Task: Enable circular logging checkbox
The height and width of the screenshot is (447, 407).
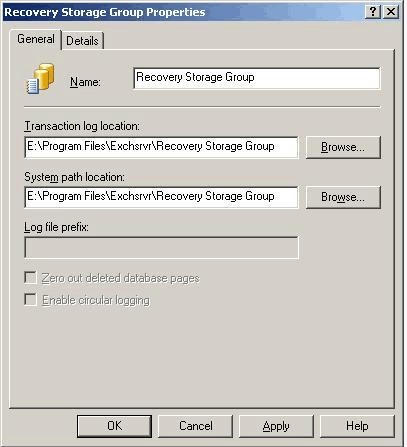Action: (31, 300)
